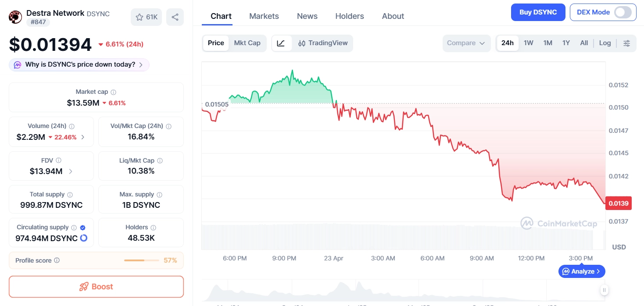Click the Market cap info icon
This screenshot has height=306, width=644.
pyautogui.click(x=114, y=92)
